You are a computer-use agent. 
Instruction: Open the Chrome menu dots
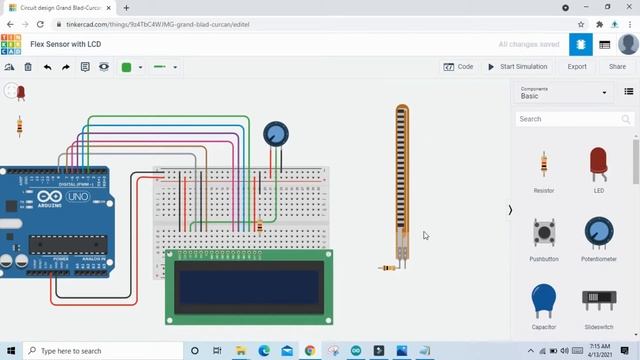(630, 24)
